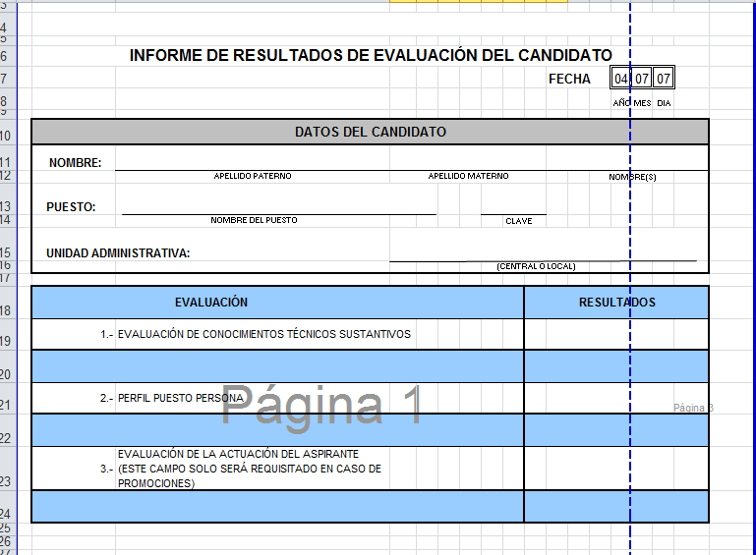Screen dimensions: 756x555
Task: Click the CLAVE caption
Action: point(519,221)
